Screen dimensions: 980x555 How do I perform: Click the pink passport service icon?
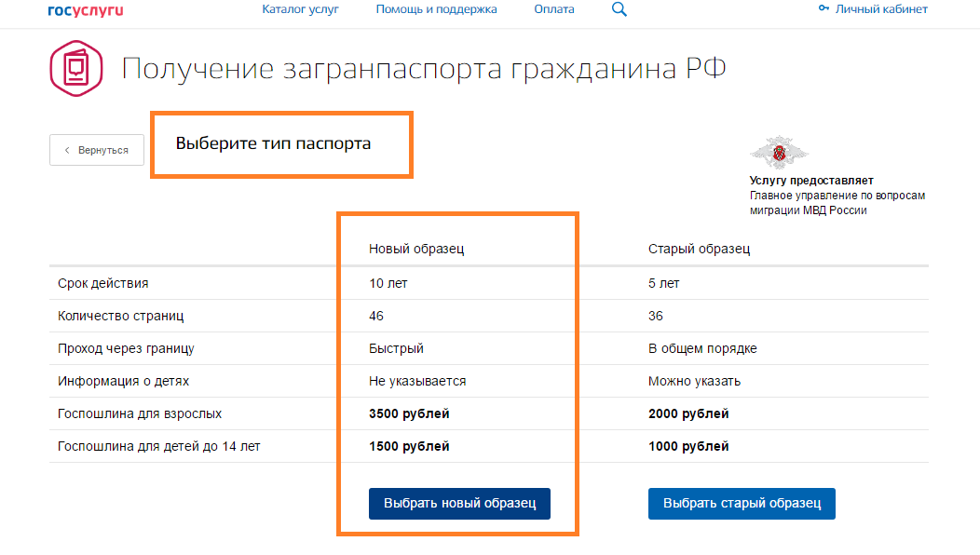click(x=76, y=68)
